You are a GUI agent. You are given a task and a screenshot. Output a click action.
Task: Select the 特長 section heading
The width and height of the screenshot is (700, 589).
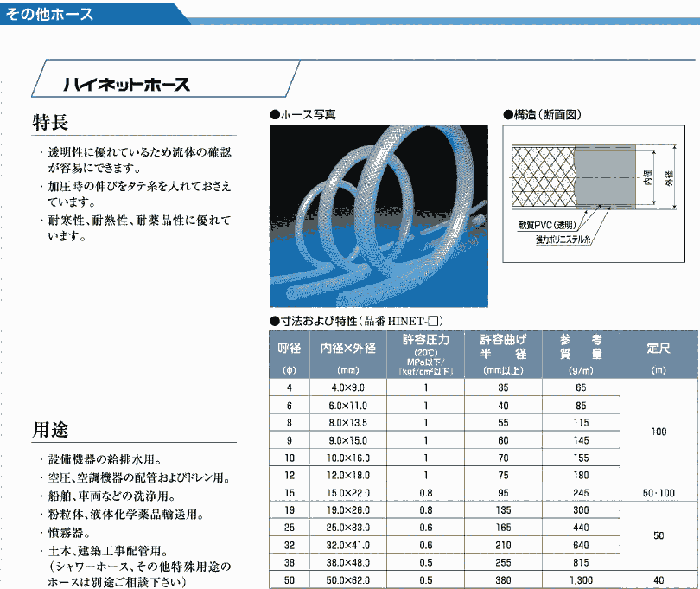click(x=50, y=123)
